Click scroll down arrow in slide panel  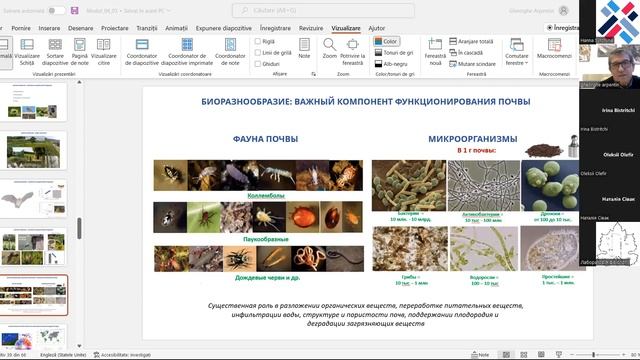tap(79, 346)
